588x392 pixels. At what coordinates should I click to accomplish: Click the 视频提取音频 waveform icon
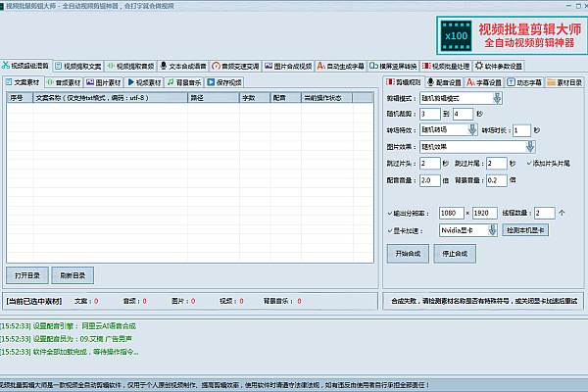click(111, 66)
